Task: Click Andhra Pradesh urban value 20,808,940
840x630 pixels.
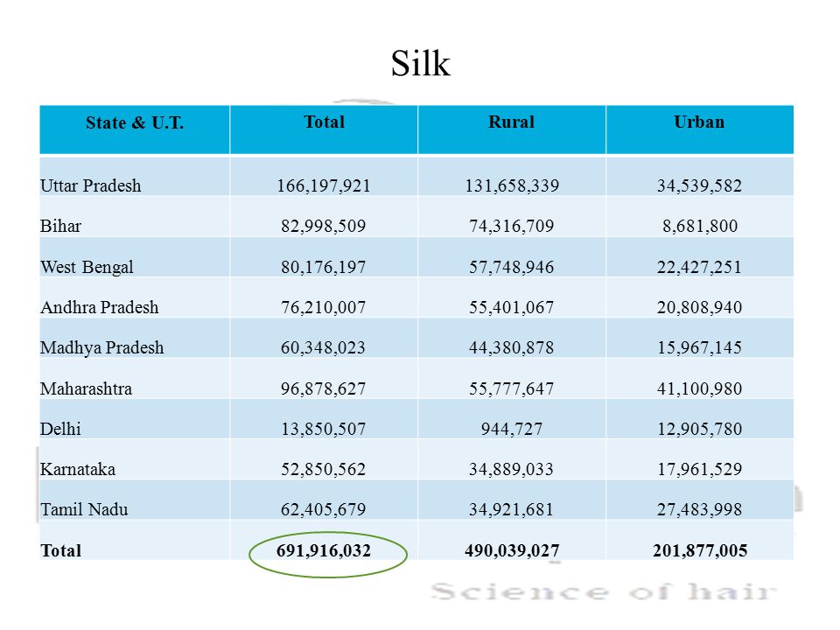Action: (x=699, y=307)
